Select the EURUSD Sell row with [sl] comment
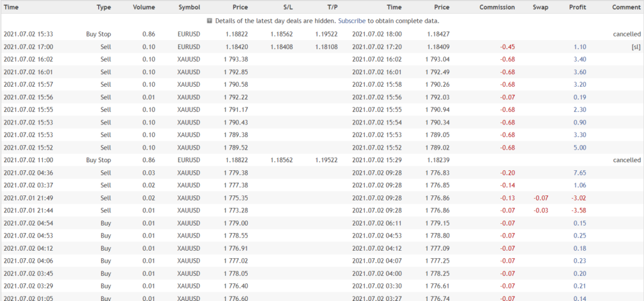Viewport: 644px width, 301px height. (x=322, y=47)
